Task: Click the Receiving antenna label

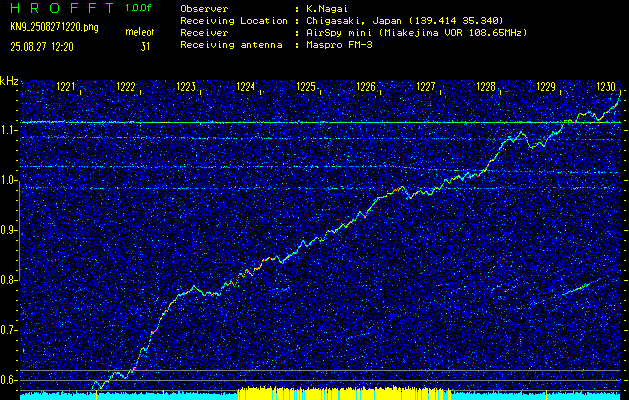Action: [231, 45]
